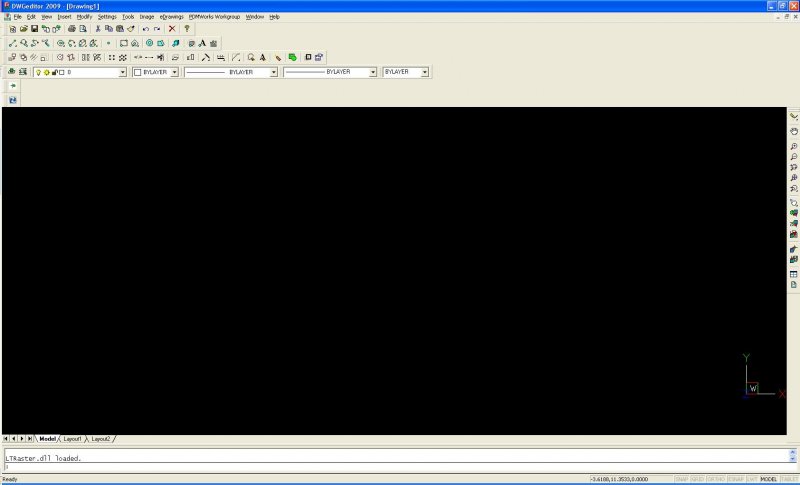Open the Insert menu
This screenshot has height=485, width=800.
64,17
